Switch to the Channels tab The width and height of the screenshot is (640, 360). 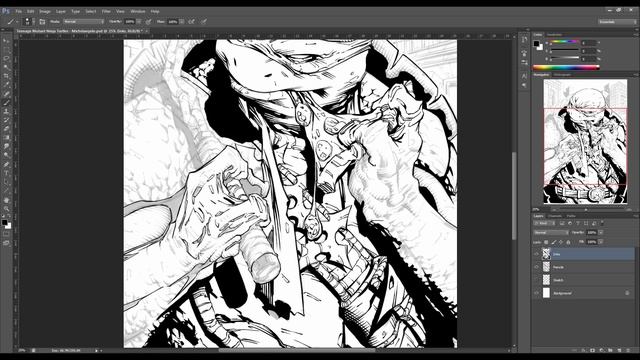[x=555, y=216]
